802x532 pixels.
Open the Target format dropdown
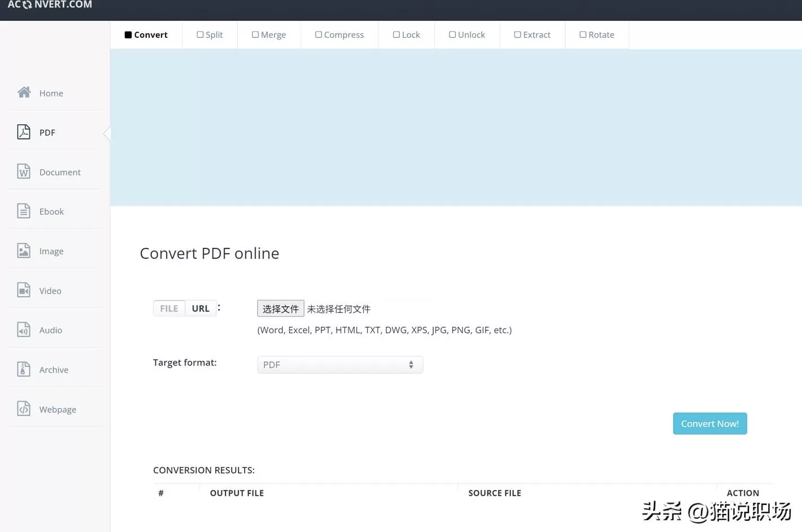tap(339, 365)
